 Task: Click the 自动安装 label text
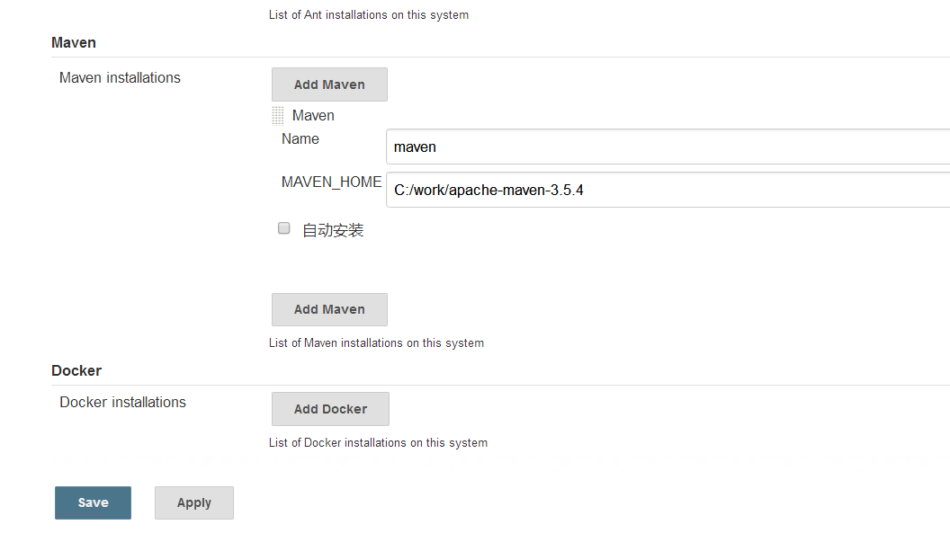[333, 230]
